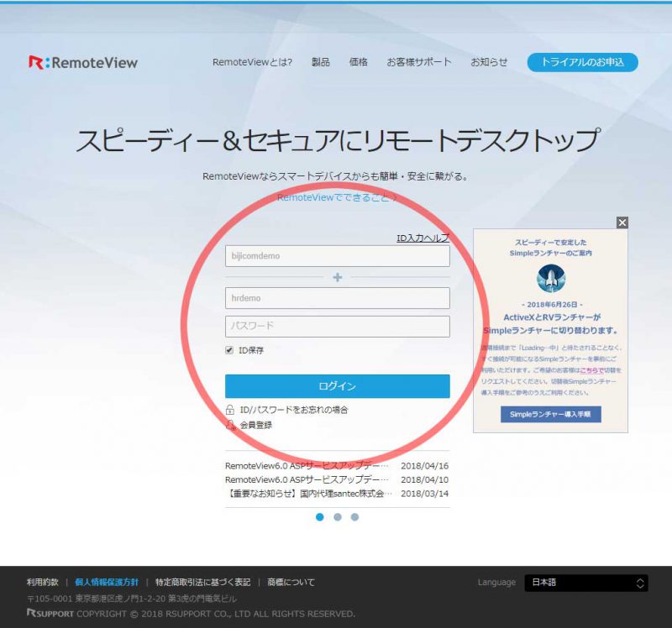Image resolution: width=672 pixels, height=628 pixels.
Task: Open the RemoteViewでできること link
Action: pos(338,197)
